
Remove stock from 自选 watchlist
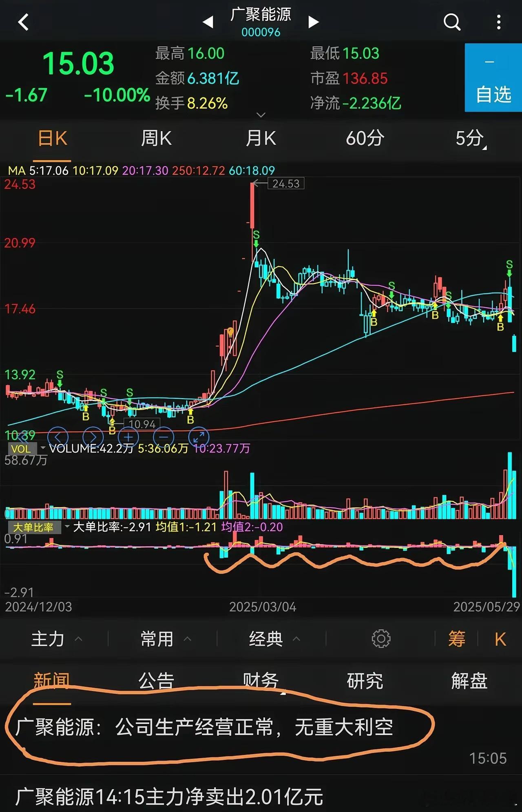coord(493,77)
